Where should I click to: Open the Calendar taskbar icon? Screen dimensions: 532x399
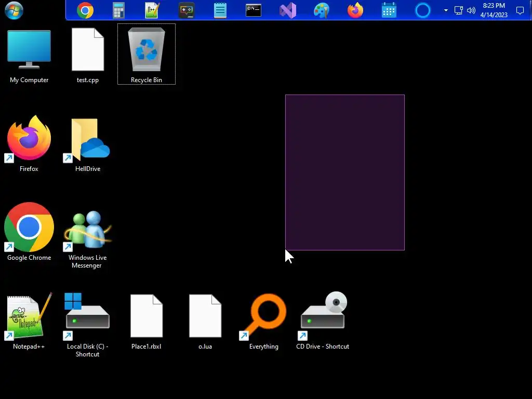389,10
